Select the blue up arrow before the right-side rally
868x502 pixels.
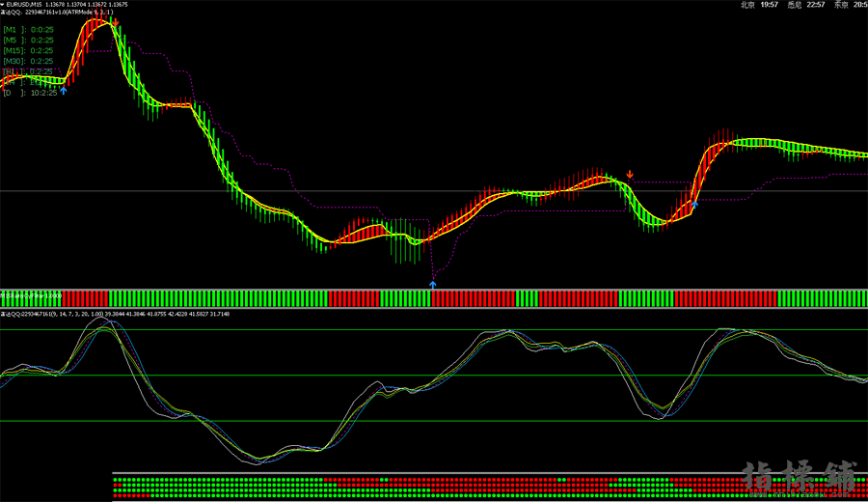[x=693, y=204]
